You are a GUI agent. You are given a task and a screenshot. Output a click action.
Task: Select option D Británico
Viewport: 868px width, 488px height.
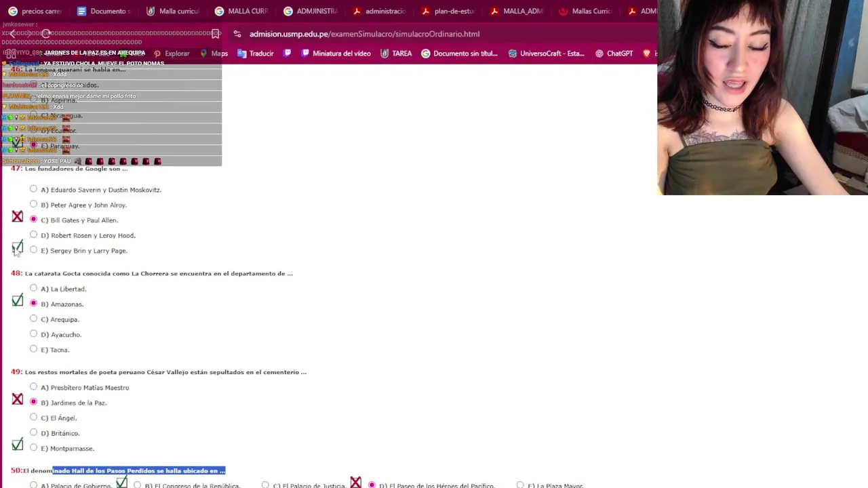pyautogui.click(x=33, y=432)
